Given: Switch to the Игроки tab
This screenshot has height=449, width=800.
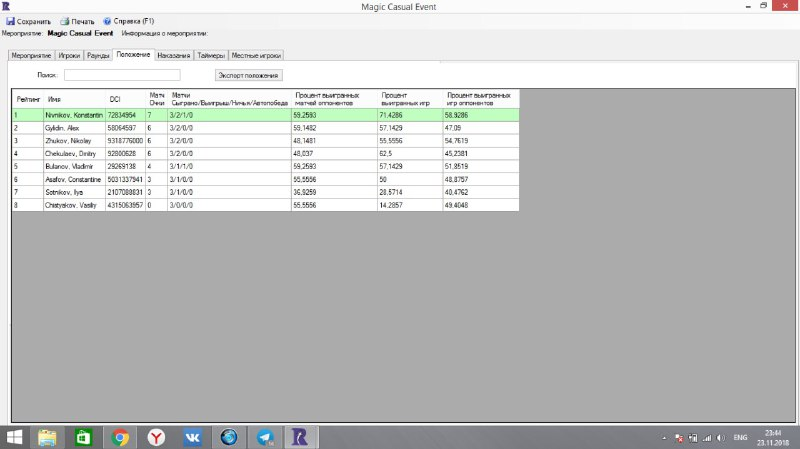Looking at the screenshot, I should click(x=70, y=55).
